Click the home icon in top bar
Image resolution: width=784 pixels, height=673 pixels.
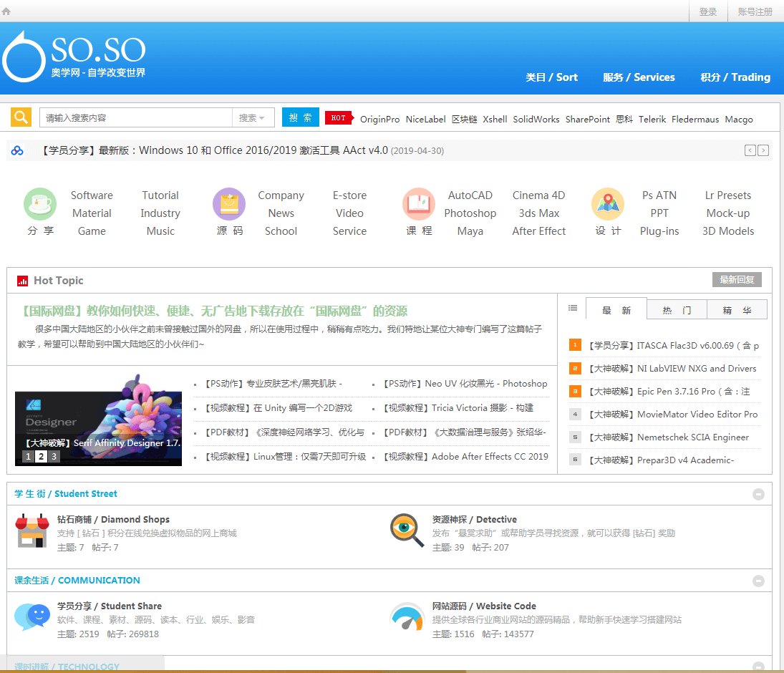point(6,11)
